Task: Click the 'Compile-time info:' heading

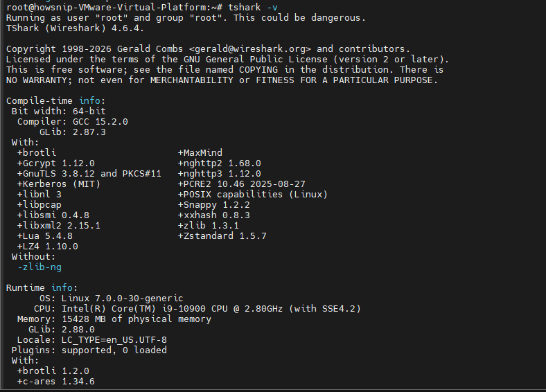Action: pyautogui.click(x=55, y=101)
